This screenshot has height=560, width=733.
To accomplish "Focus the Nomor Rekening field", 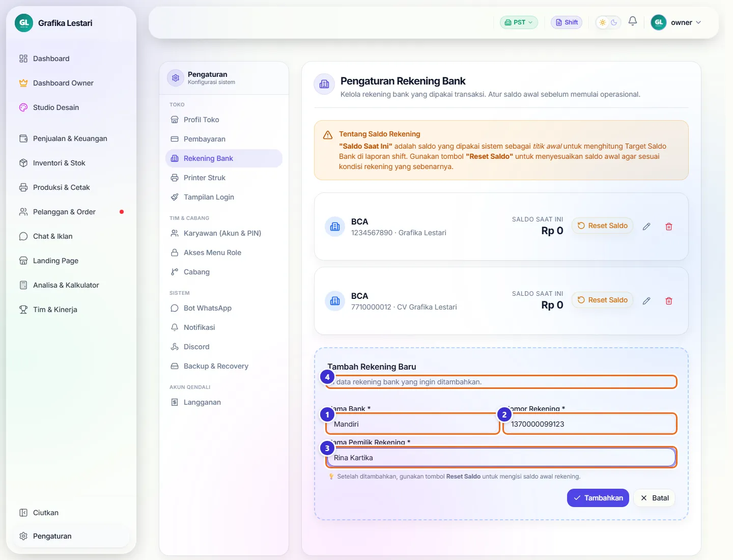I will [x=590, y=424].
